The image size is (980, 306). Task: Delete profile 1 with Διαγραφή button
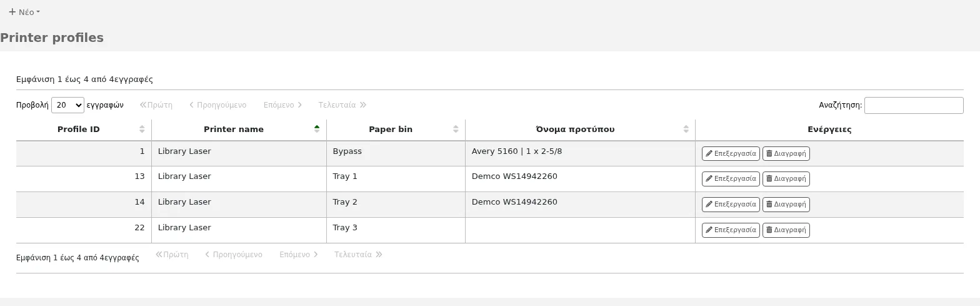pyautogui.click(x=786, y=153)
